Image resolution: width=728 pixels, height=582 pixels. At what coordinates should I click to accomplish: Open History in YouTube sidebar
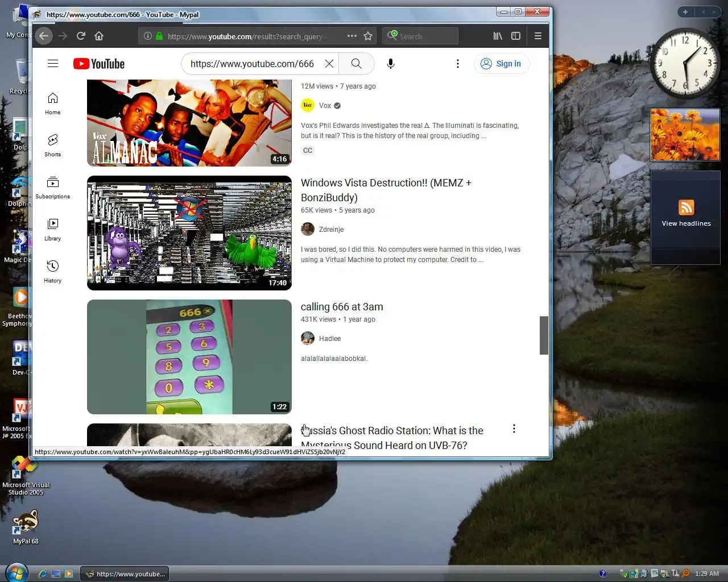tap(53, 272)
